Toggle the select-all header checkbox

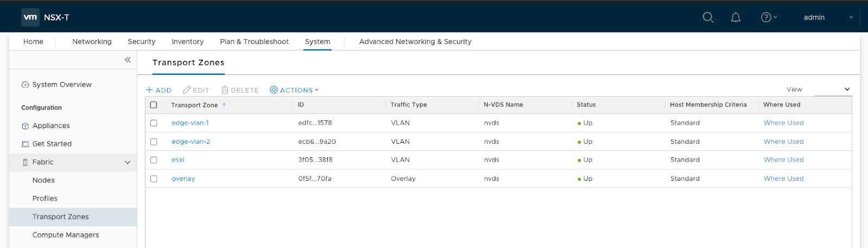pyautogui.click(x=154, y=105)
